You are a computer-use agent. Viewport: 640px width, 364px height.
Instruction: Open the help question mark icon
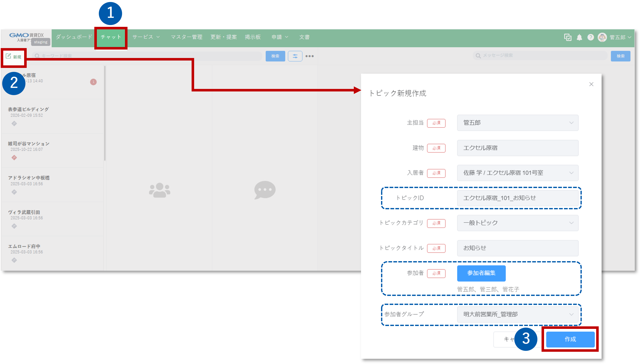tap(590, 37)
